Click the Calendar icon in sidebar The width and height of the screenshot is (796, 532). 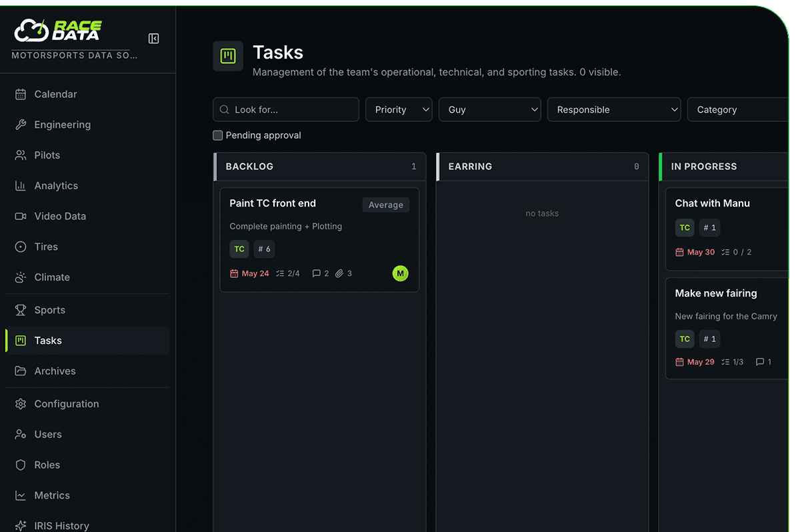pos(20,95)
